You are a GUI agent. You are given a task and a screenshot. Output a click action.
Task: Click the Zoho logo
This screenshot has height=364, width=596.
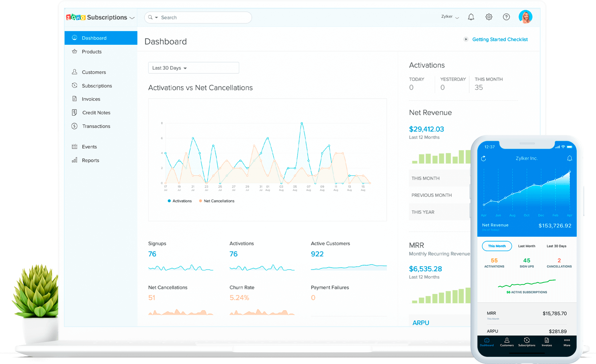pyautogui.click(x=76, y=17)
